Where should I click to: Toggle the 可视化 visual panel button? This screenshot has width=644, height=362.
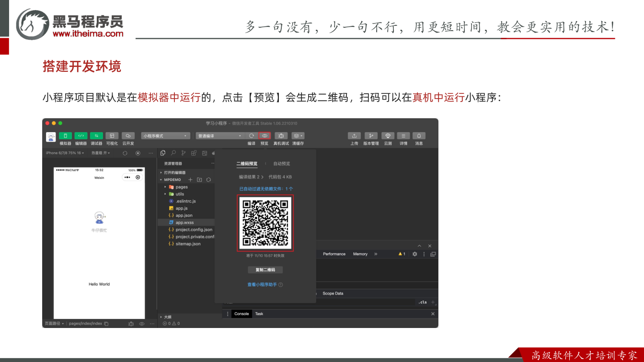(112, 136)
